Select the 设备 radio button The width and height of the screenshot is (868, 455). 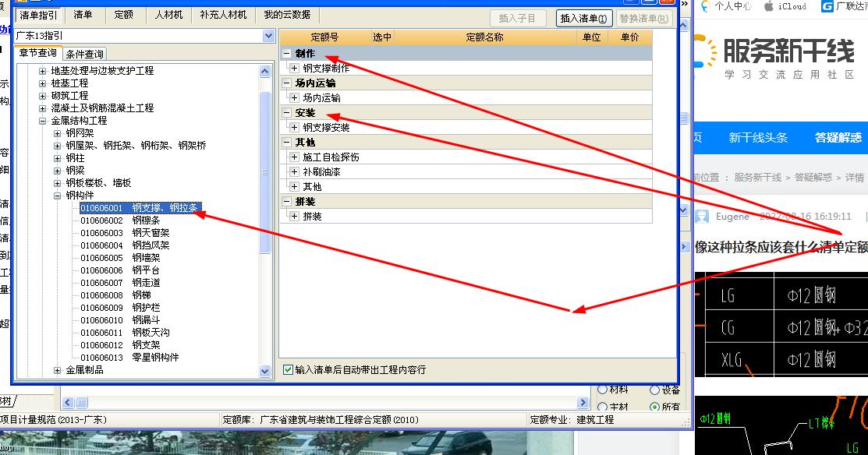pos(655,390)
